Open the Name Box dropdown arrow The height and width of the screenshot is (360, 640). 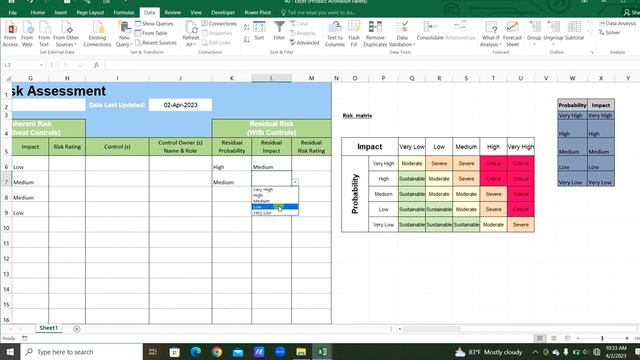click(x=41, y=65)
